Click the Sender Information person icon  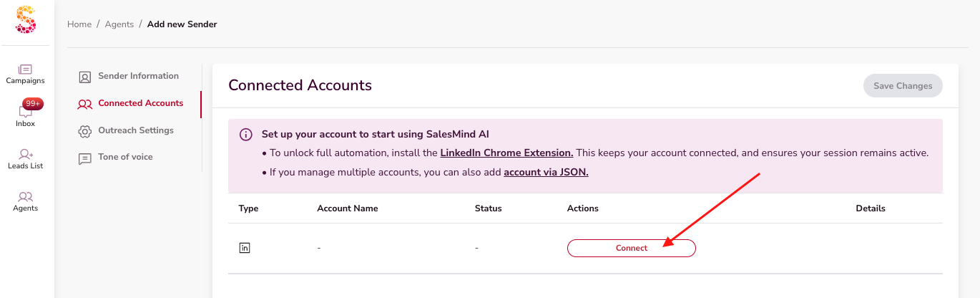(x=84, y=77)
